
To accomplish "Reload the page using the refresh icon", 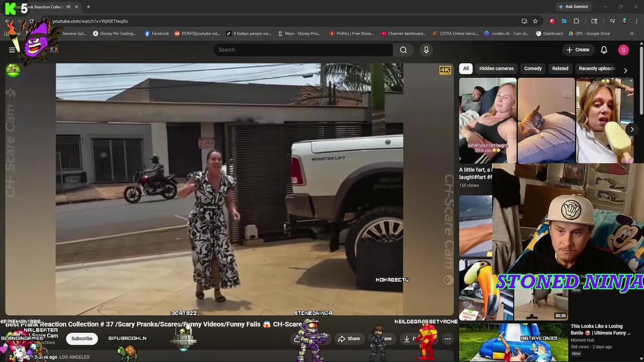I will pyautogui.click(x=31, y=21).
